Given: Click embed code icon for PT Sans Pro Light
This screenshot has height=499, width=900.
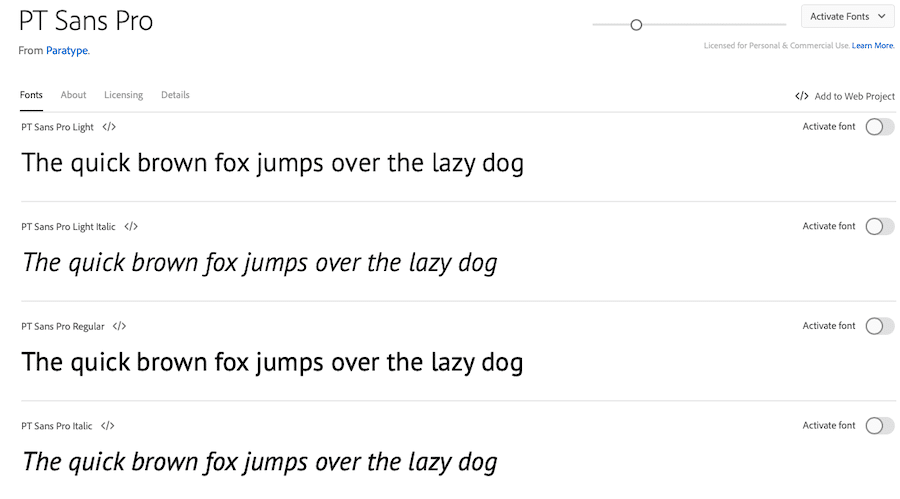Looking at the screenshot, I should coord(109,127).
